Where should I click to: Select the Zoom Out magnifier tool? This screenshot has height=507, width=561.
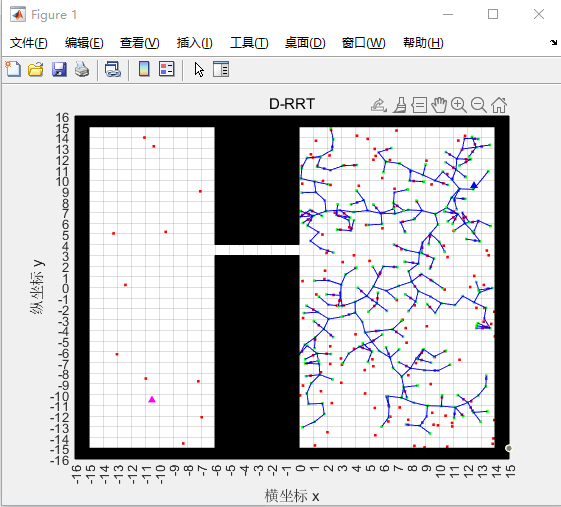(x=478, y=105)
